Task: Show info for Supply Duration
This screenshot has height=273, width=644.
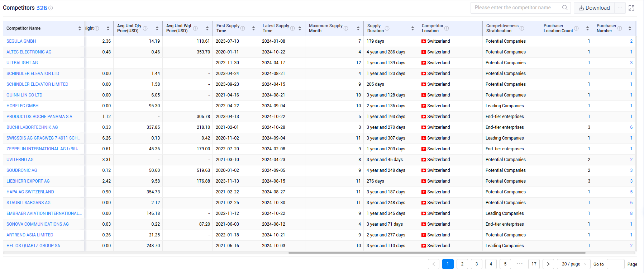Action: coord(387,28)
